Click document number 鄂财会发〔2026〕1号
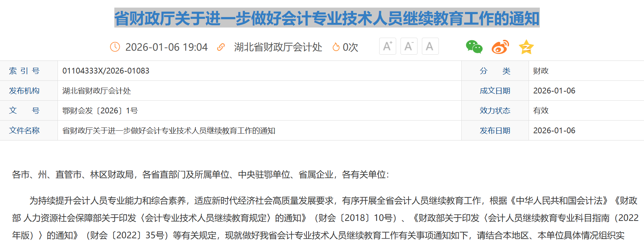This screenshot has height=243, width=644. point(100,111)
